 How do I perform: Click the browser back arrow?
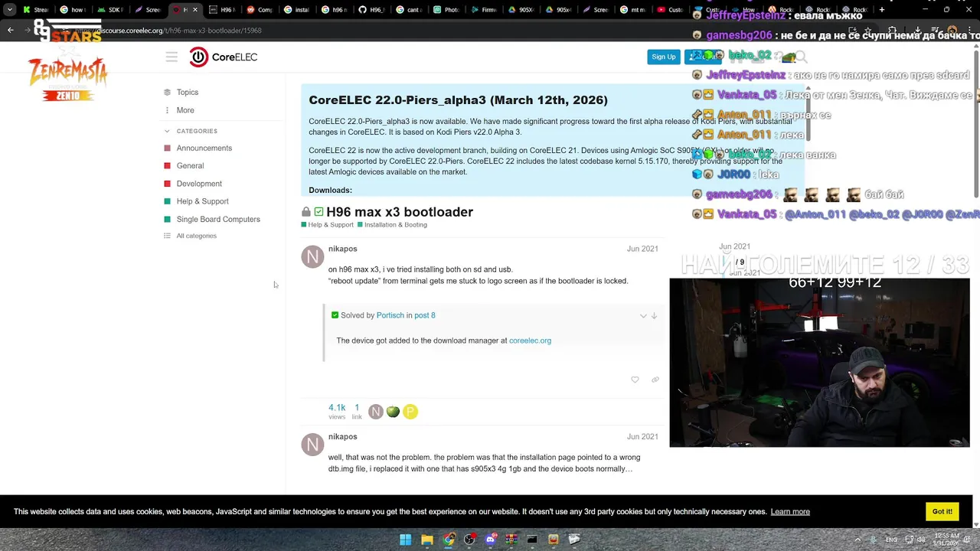pyautogui.click(x=11, y=30)
